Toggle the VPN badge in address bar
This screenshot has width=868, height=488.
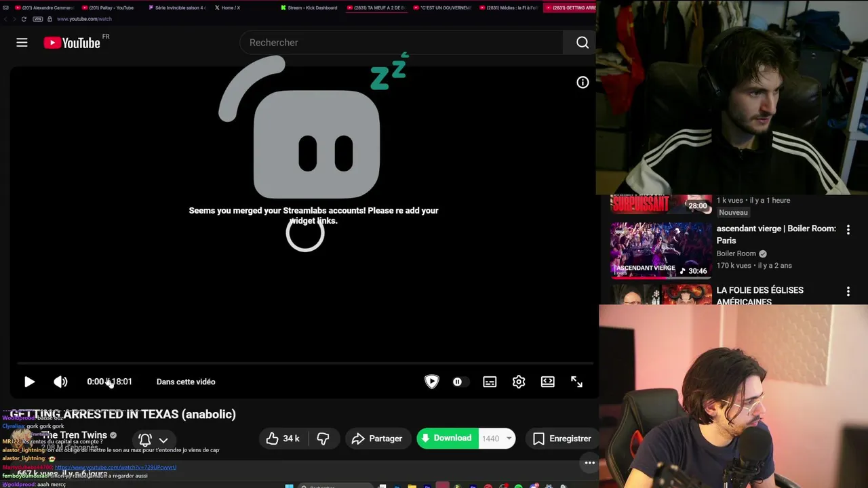(38, 19)
